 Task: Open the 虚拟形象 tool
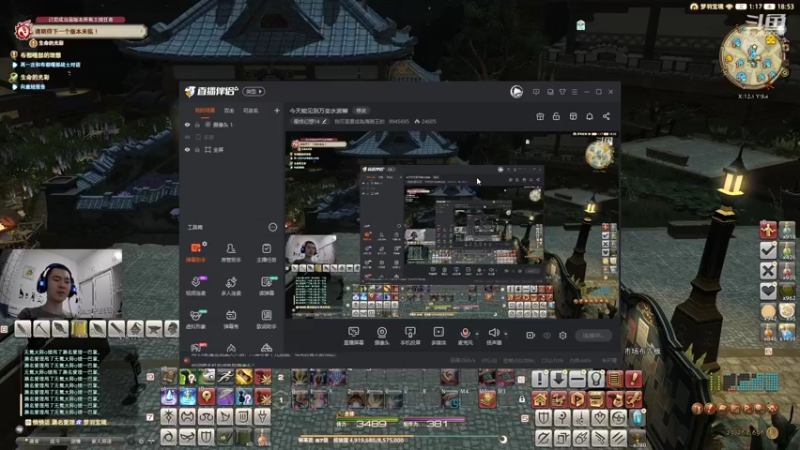pos(195,319)
